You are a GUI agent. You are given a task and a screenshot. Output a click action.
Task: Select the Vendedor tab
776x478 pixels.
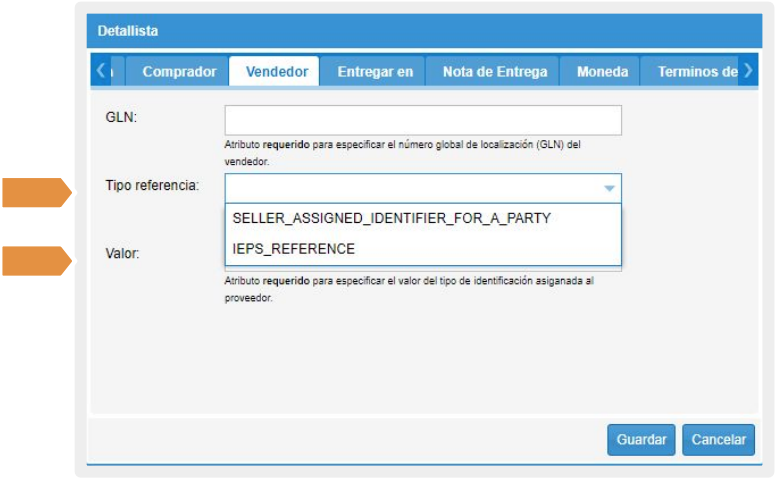tap(276, 72)
